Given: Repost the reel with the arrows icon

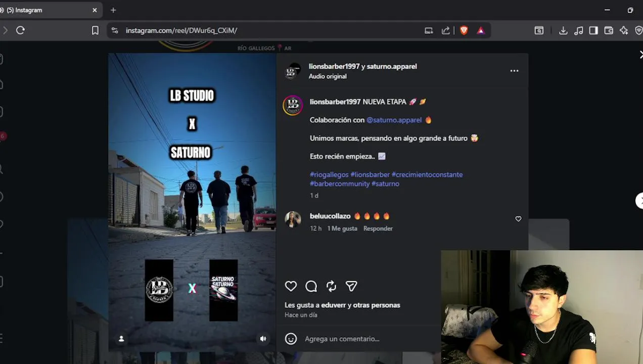Looking at the screenshot, I should (x=331, y=286).
